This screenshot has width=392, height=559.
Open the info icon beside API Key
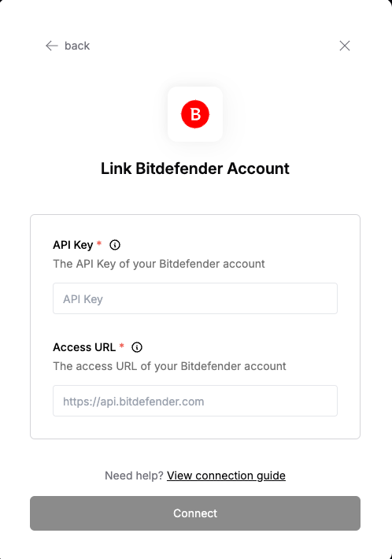coord(115,245)
